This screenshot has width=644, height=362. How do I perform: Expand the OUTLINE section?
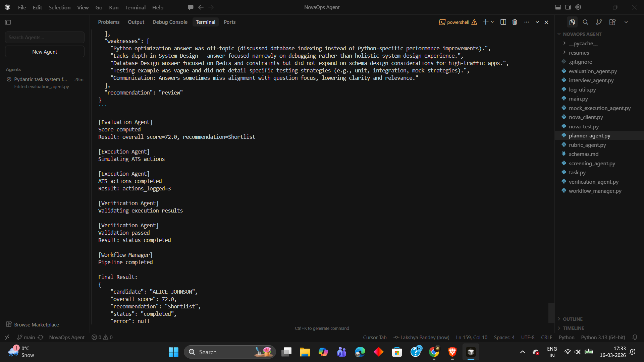click(572, 319)
